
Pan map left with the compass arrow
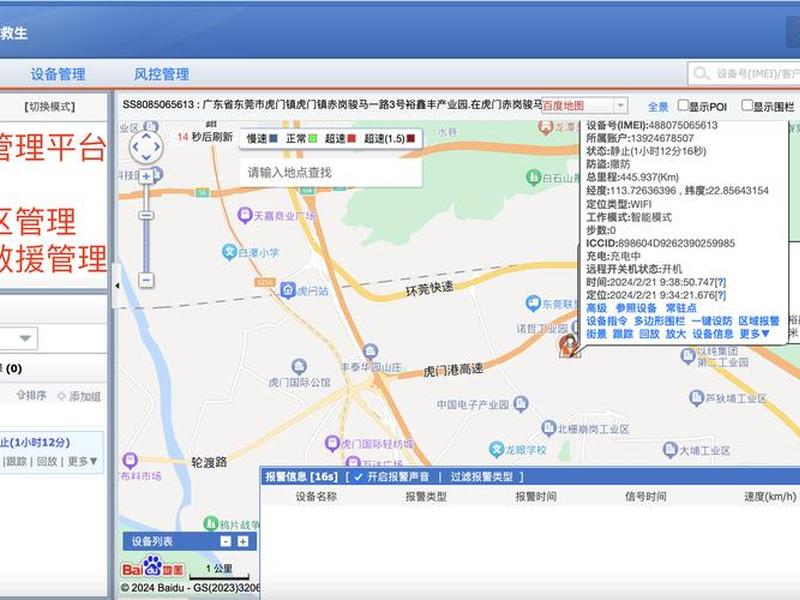135,147
